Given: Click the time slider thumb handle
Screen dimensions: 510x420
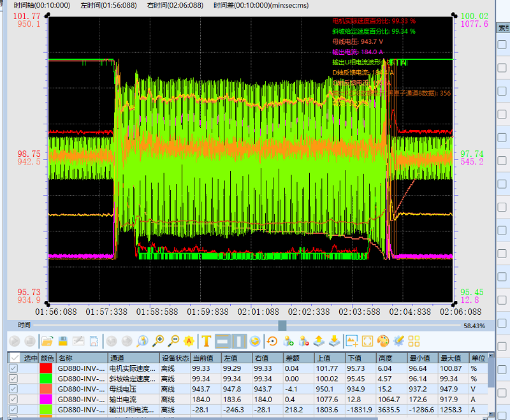Looking at the screenshot, I should pos(282,325).
